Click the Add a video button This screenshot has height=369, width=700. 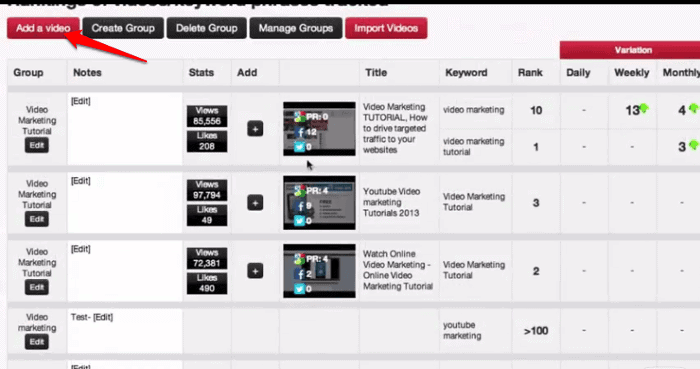point(43,28)
